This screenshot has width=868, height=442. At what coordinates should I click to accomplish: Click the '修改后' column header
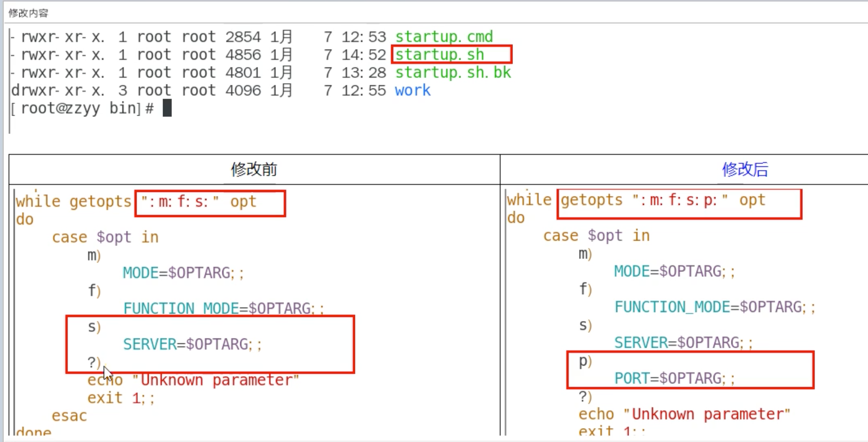pos(745,169)
